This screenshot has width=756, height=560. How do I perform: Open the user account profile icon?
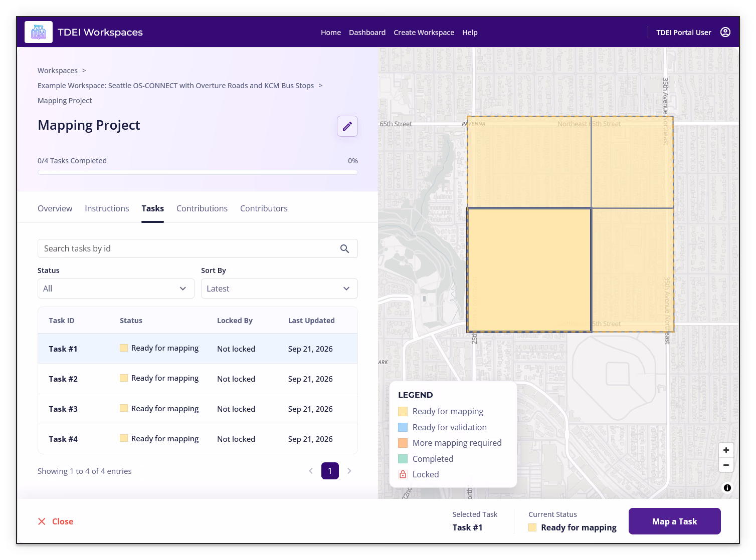click(725, 32)
